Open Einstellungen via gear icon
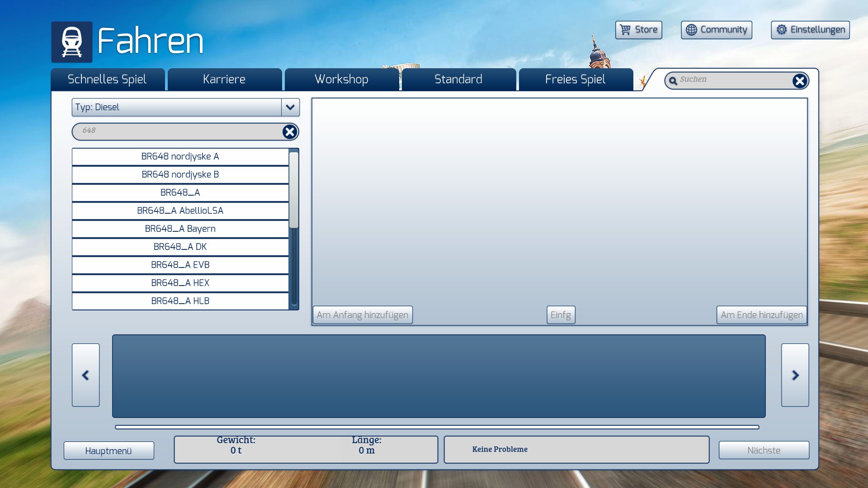868x488 pixels. [782, 30]
